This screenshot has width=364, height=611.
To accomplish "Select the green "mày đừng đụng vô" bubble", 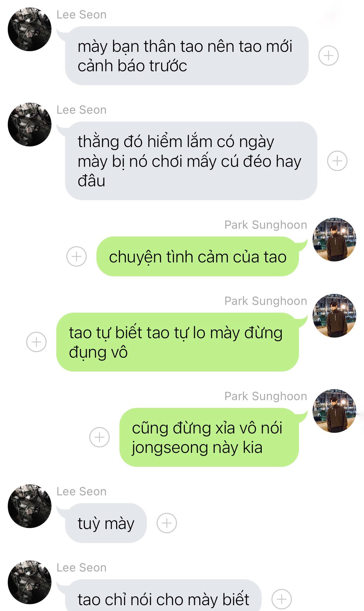I will (x=177, y=342).
